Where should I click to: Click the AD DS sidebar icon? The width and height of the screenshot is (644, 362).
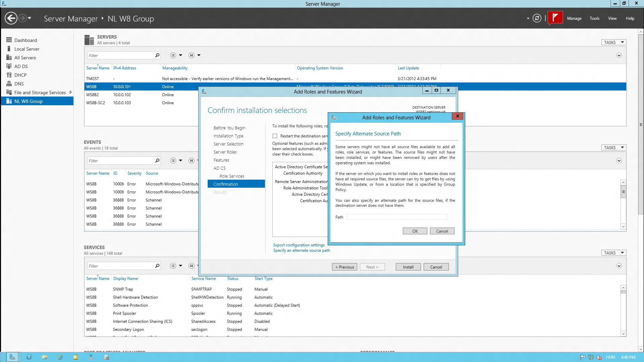click(9, 66)
